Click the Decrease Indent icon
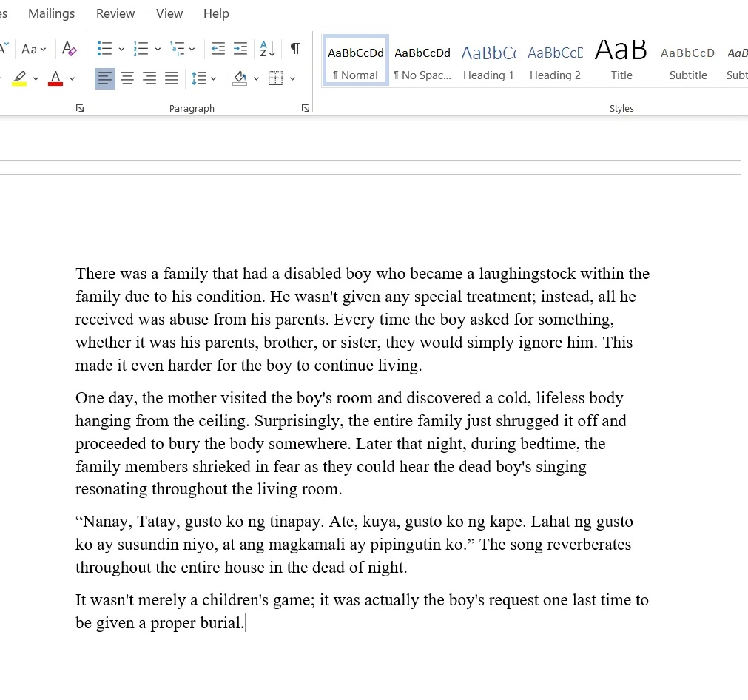 [x=218, y=49]
